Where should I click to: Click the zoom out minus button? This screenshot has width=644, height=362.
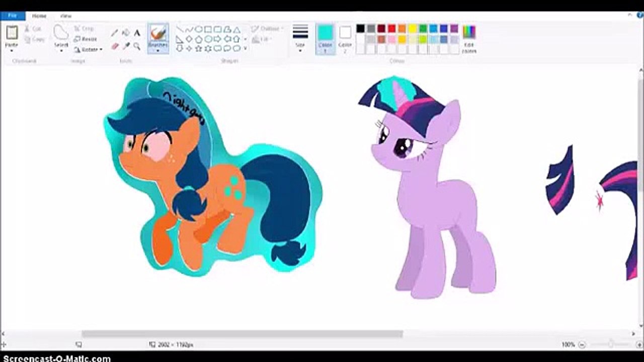(582, 344)
